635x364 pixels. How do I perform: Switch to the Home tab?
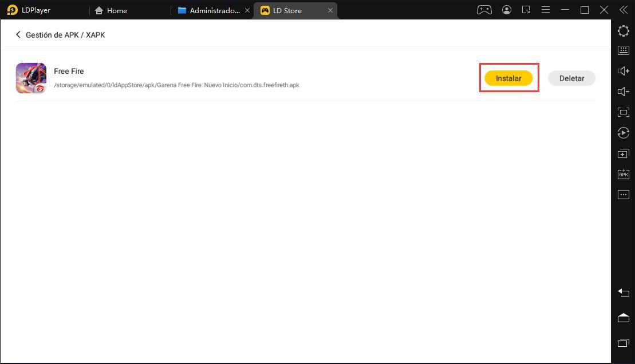(111, 10)
